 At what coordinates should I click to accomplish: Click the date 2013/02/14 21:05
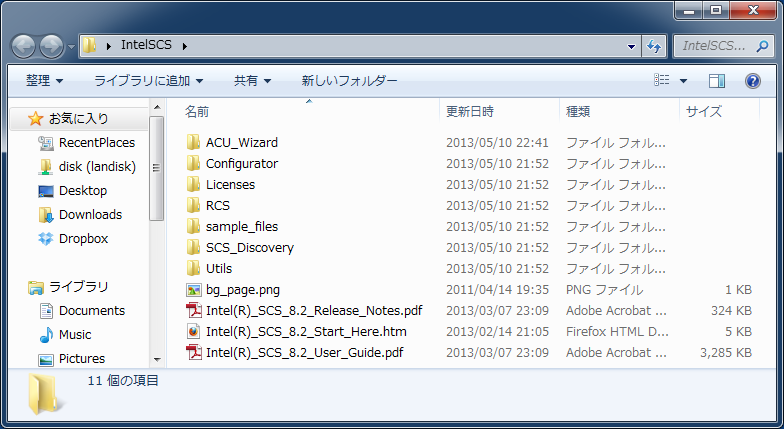coord(498,332)
